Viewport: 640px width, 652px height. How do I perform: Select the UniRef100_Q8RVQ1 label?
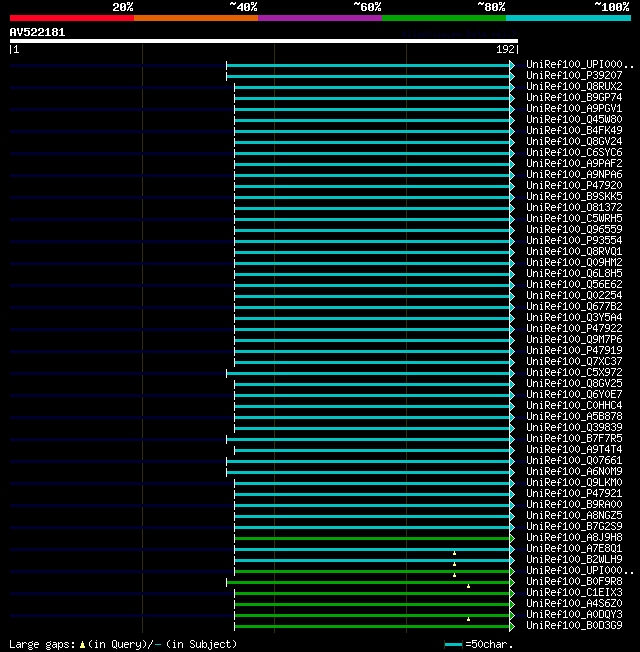(x=574, y=252)
